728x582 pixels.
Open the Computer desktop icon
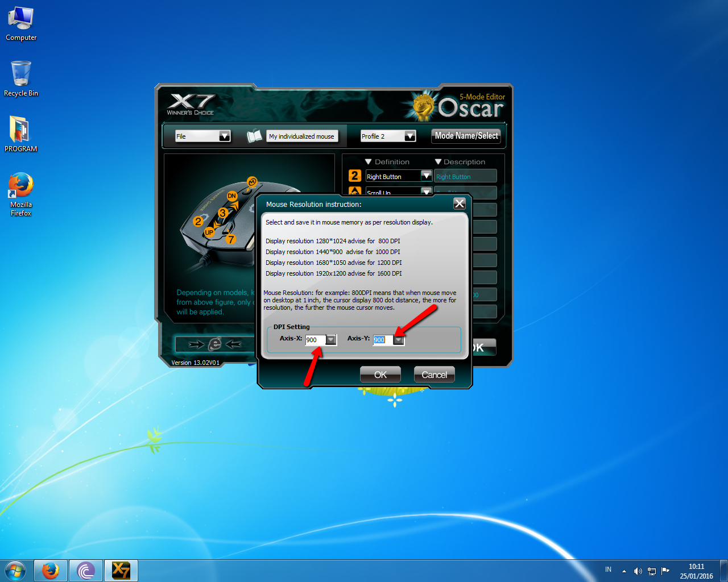click(21, 24)
